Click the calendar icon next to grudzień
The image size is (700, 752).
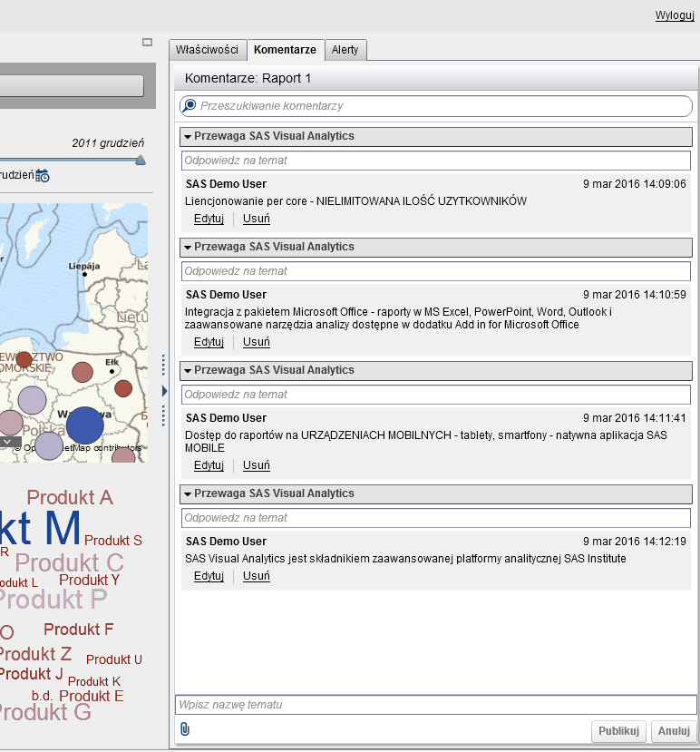pos(43,176)
